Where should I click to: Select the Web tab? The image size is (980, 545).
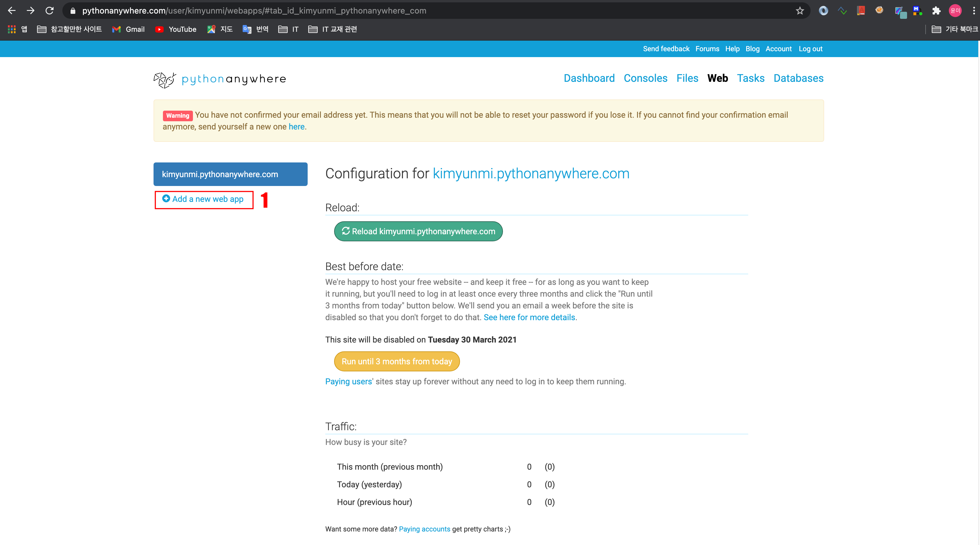pyautogui.click(x=718, y=78)
